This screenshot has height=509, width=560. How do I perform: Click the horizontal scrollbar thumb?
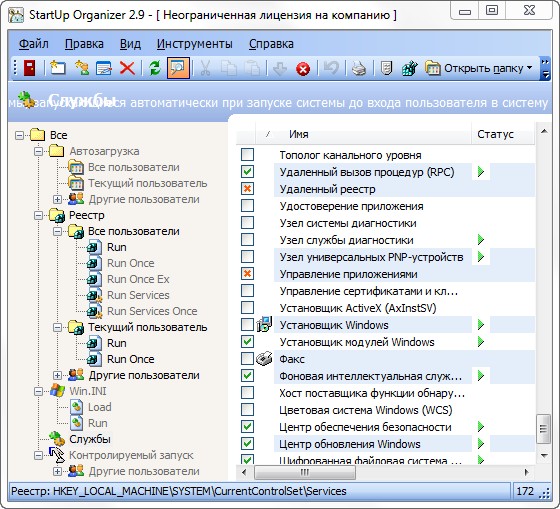tap(305, 472)
